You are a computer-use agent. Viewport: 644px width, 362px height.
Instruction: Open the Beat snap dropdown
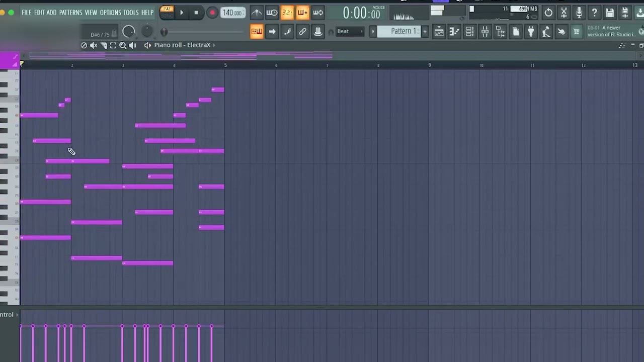tap(350, 31)
